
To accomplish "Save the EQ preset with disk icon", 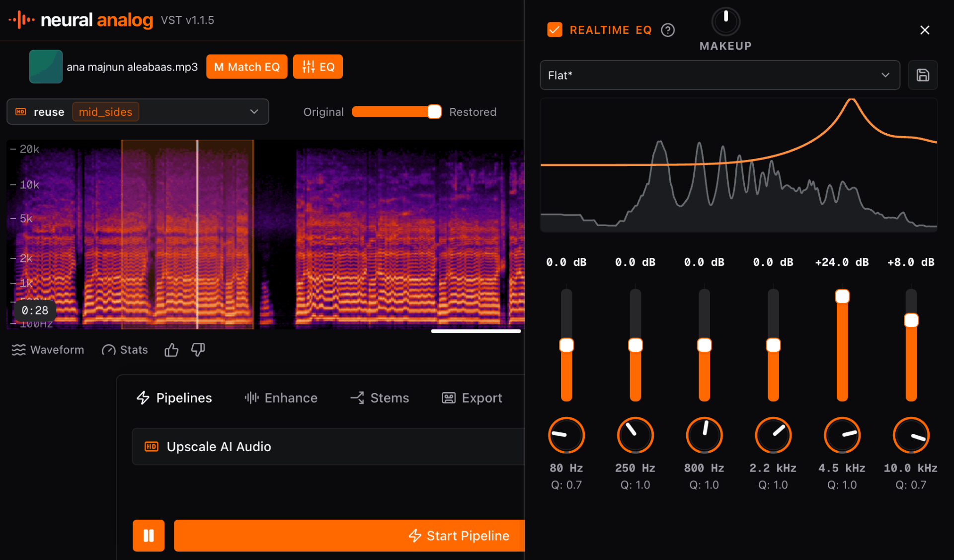I will 923,75.
